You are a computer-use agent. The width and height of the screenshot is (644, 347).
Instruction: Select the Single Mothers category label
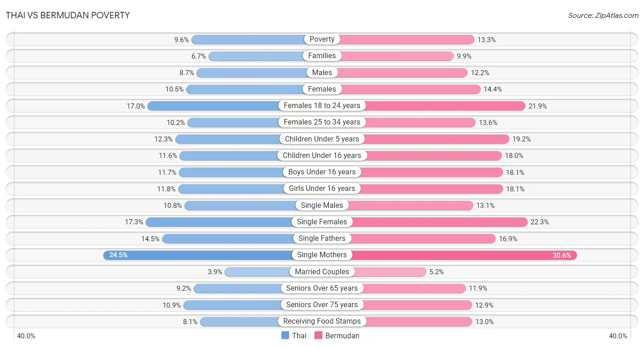coord(322,255)
